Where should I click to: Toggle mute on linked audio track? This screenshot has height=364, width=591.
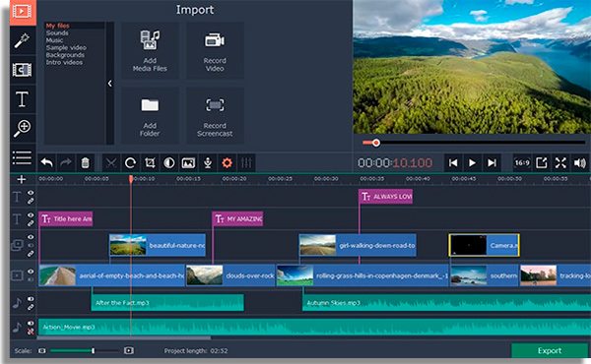(x=31, y=299)
